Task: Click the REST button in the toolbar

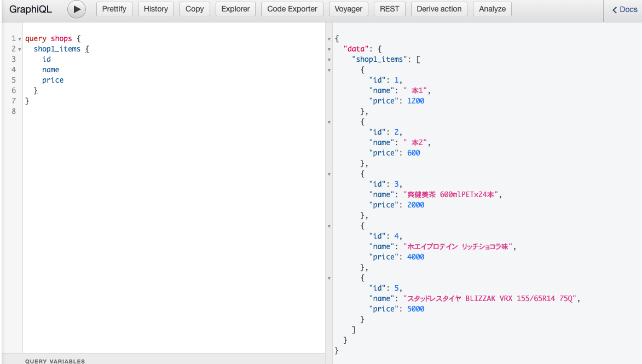Action: 390,9
